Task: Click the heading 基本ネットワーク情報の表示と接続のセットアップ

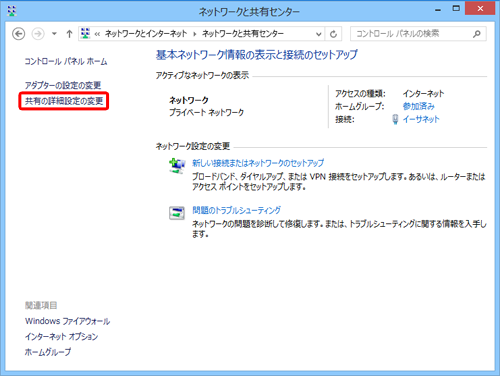Action: click(257, 55)
